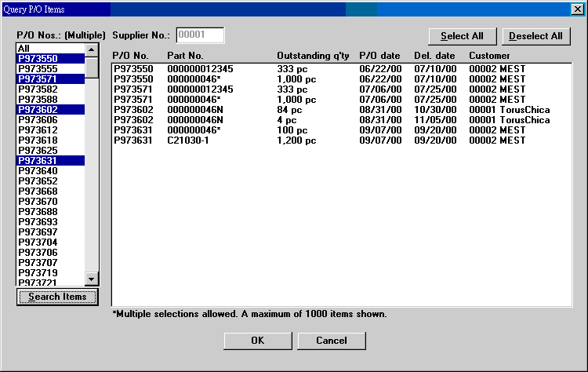Select P973555 in the P/O list
The width and height of the screenshot is (588, 372).
pos(50,69)
